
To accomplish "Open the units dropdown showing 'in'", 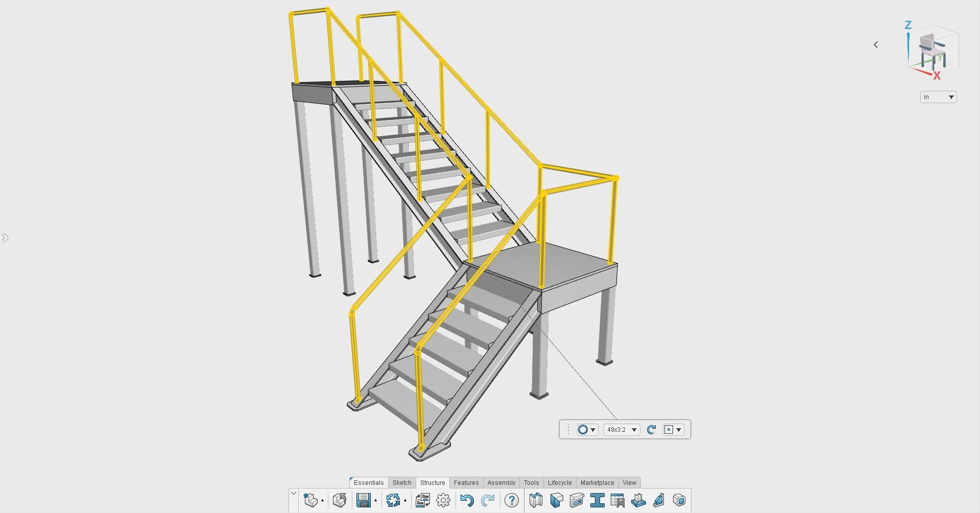I will click(x=938, y=96).
